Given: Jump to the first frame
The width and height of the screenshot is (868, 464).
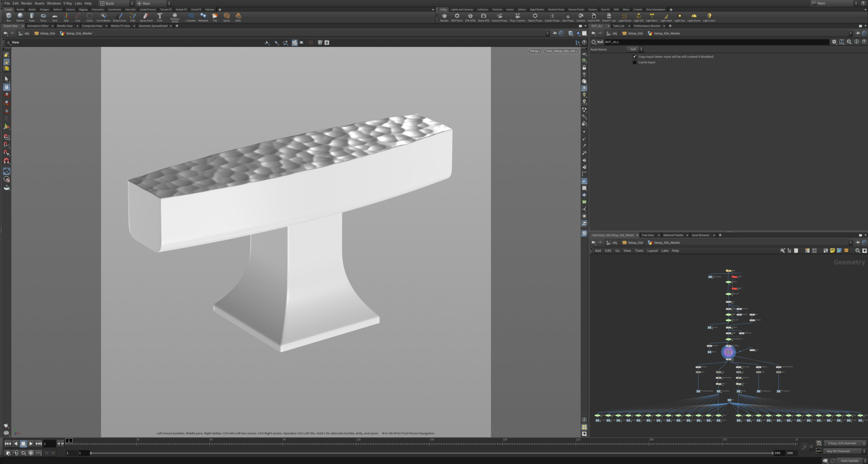Looking at the screenshot, I should (x=8, y=444).
